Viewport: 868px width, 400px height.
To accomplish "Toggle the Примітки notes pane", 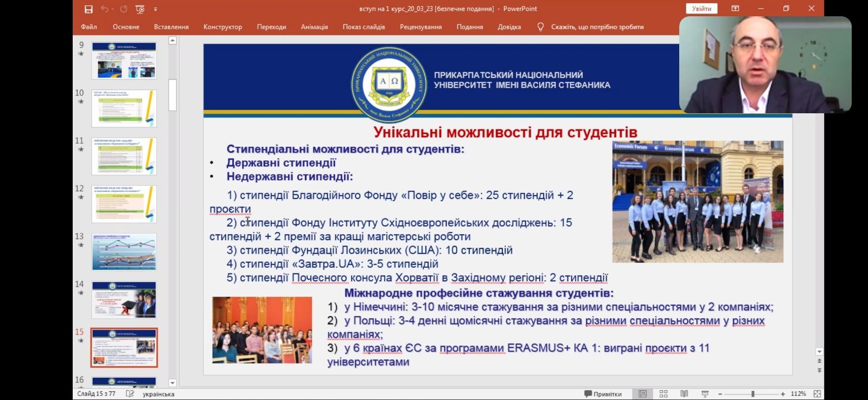I will point(603,394).
